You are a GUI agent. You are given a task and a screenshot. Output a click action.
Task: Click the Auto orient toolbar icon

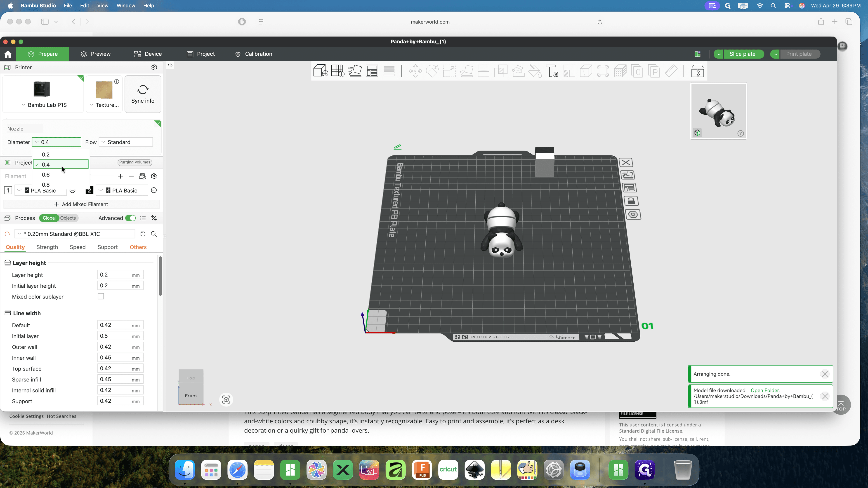pos(355,71)
